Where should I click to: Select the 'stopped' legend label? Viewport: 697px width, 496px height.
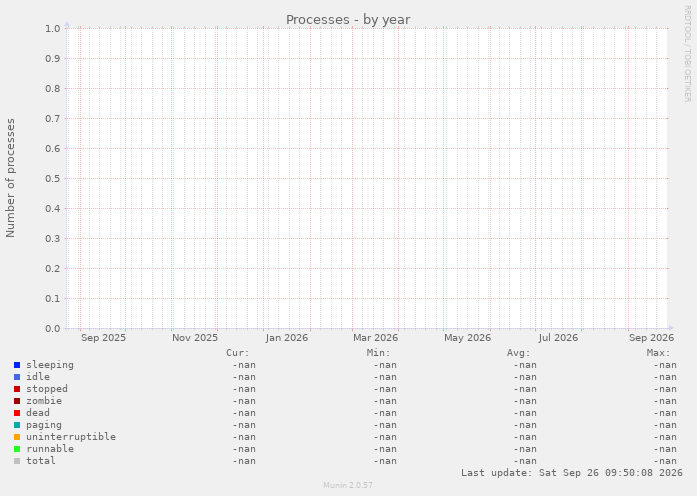pos(47,389)
